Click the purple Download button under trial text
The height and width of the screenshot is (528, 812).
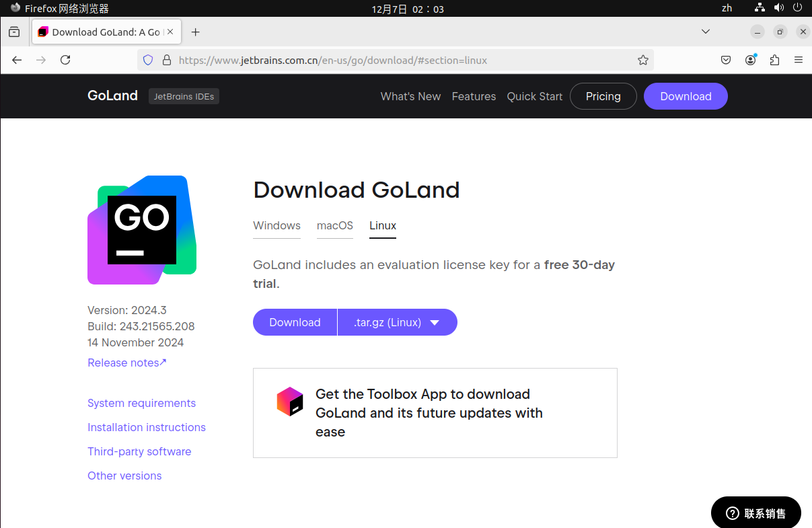[295, 322]
